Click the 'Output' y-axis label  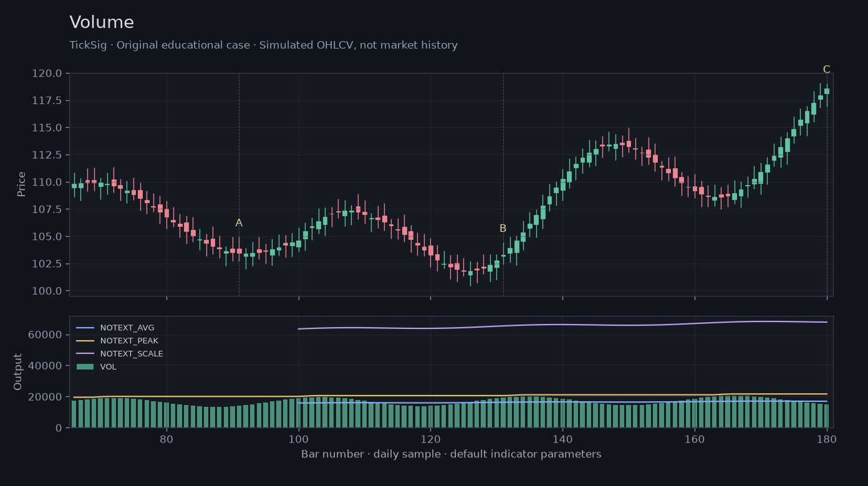[18, 372]
